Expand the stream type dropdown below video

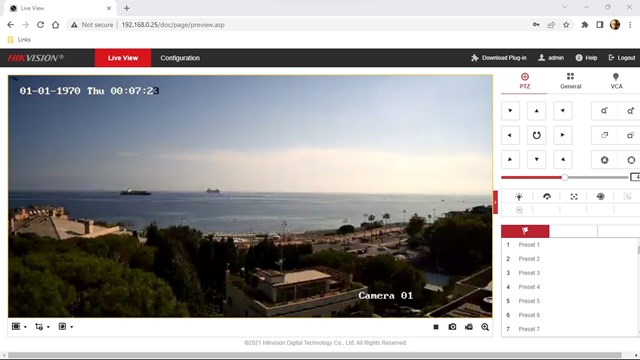[x=42, y=327]
